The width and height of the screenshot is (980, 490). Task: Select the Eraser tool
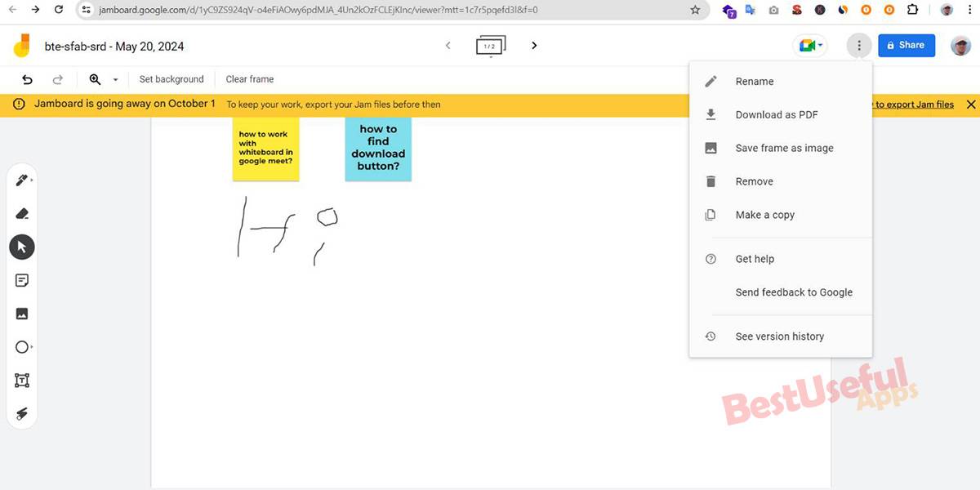[x=22, y=213]
